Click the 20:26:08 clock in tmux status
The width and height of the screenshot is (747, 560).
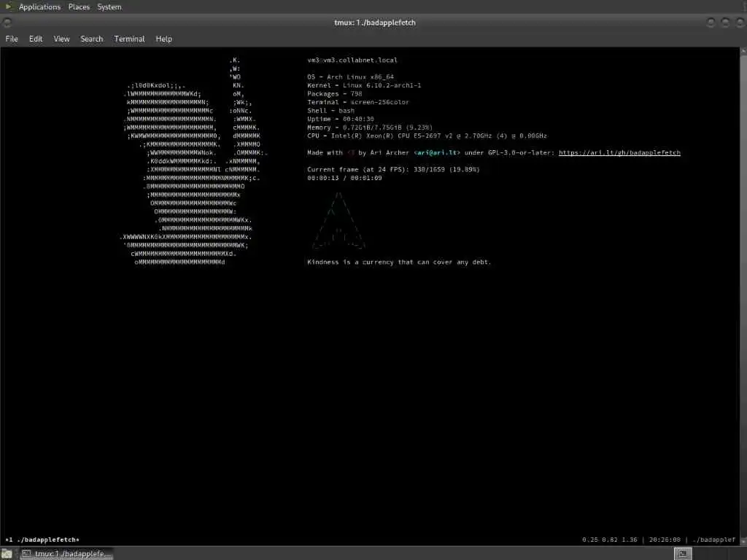[665, 540]
